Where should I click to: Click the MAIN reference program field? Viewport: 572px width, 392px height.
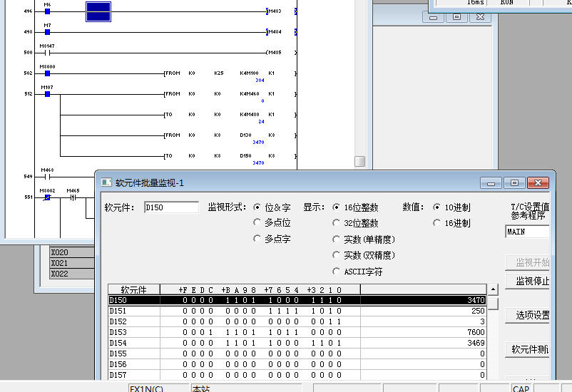(x=527, y=232)
